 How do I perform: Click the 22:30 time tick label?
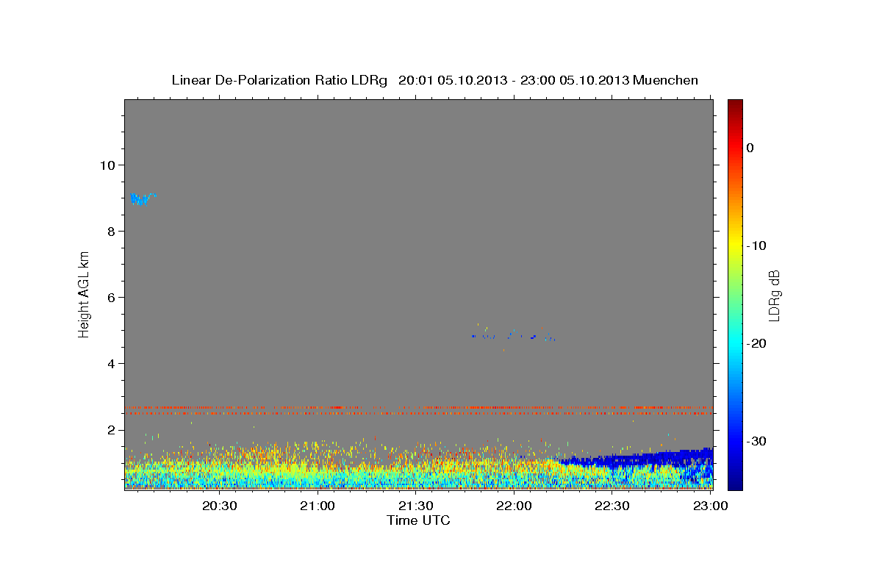612,506
